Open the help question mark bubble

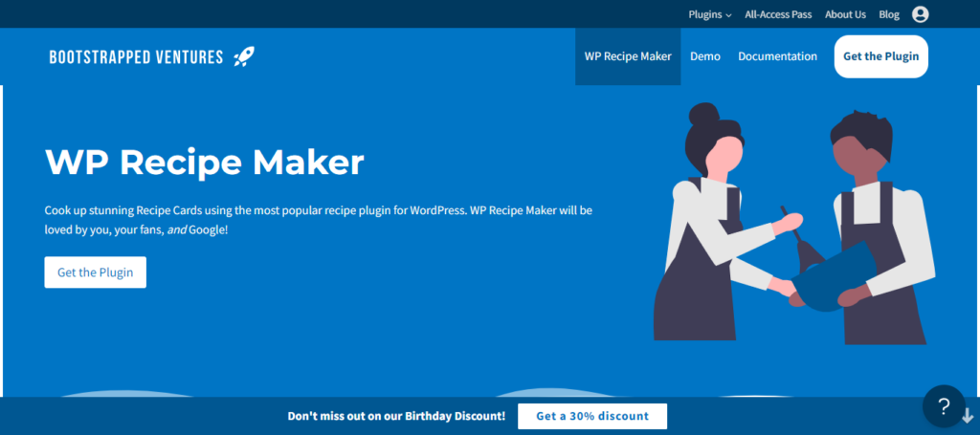click(944, 405)
